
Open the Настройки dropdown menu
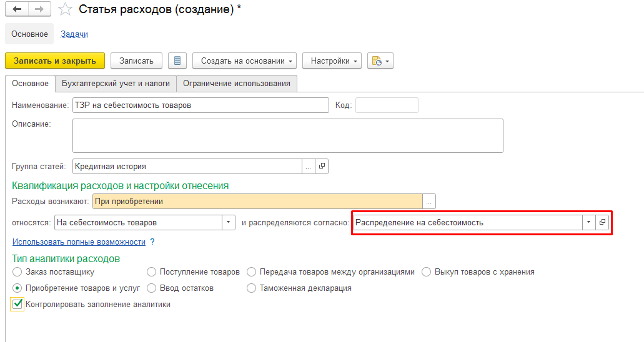click(332, 61)
